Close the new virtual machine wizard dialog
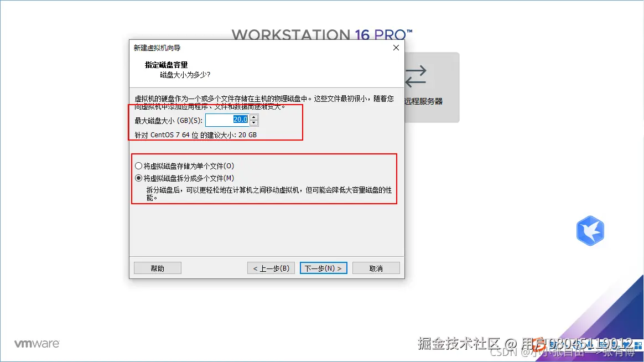This screenshot has width=644, height=362. point(396,48)
